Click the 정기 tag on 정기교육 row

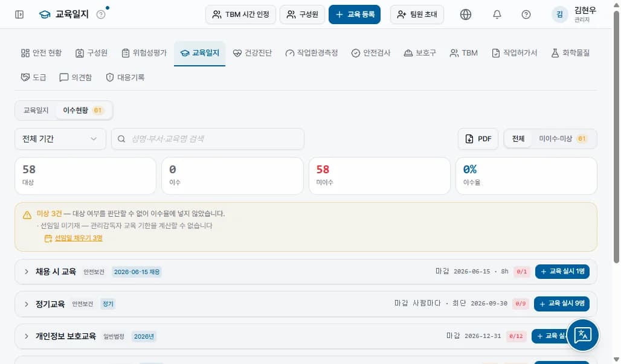pyautogui.click(x=108, y=304)
